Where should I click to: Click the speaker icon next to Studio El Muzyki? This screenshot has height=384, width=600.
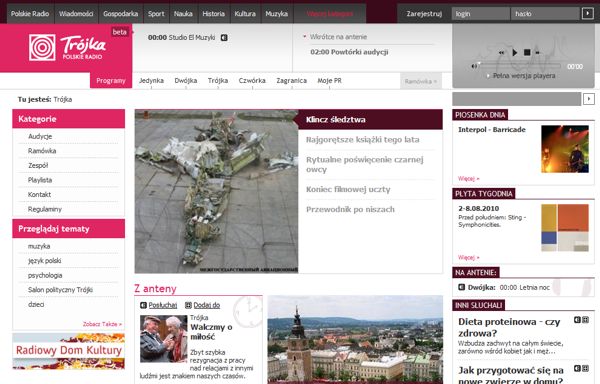(x=224, y=37)
